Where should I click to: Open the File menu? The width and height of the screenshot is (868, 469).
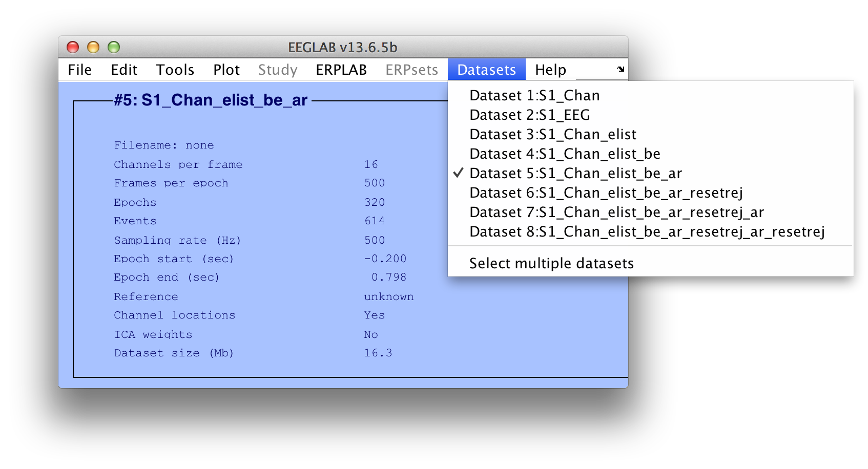(79, 70)
